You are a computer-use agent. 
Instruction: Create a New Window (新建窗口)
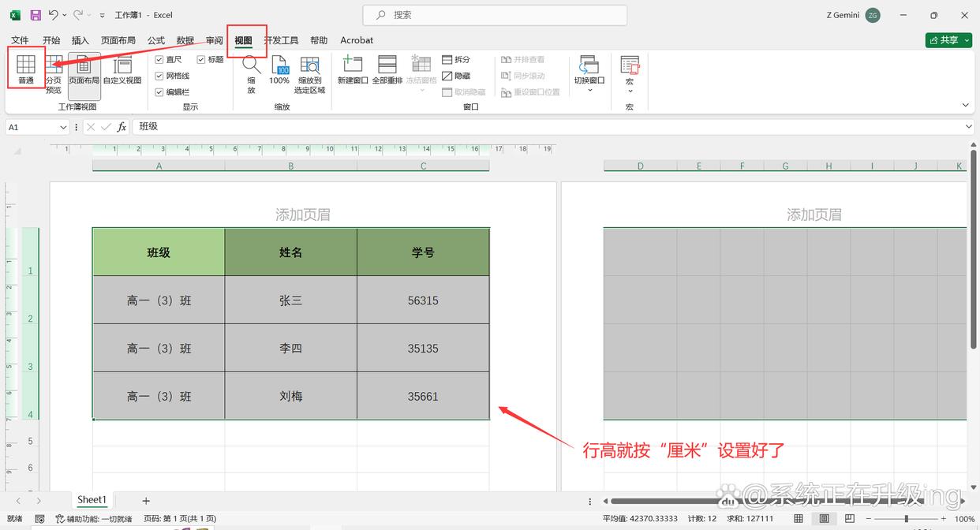tap(353, 71)
